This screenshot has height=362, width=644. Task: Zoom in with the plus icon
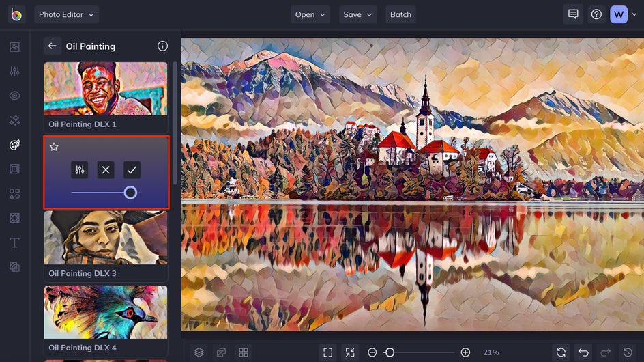click(465, 352)
